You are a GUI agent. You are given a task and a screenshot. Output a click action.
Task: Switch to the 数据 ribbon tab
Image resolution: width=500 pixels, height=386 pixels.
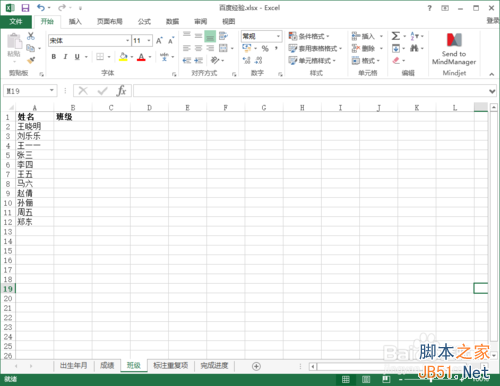(x=173, y=22)
